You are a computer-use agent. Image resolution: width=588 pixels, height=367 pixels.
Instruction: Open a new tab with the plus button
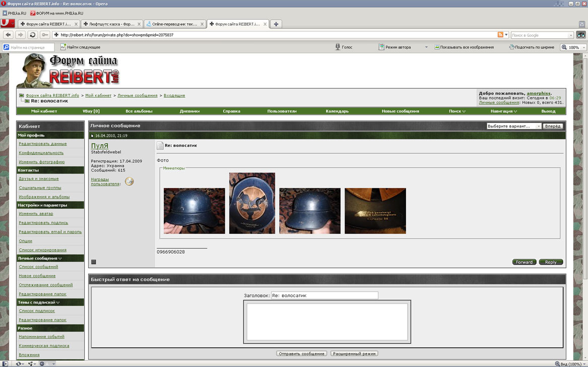276,24
